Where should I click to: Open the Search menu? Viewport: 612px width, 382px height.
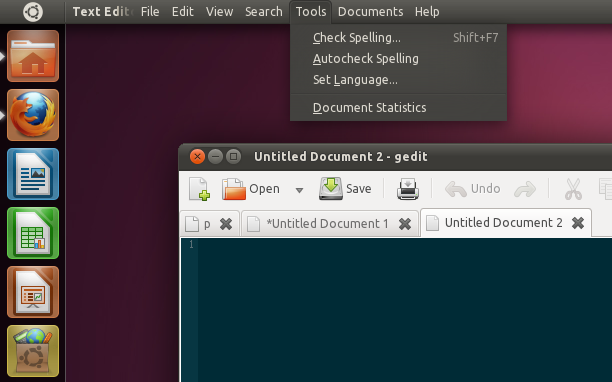(x=263, y=12)
